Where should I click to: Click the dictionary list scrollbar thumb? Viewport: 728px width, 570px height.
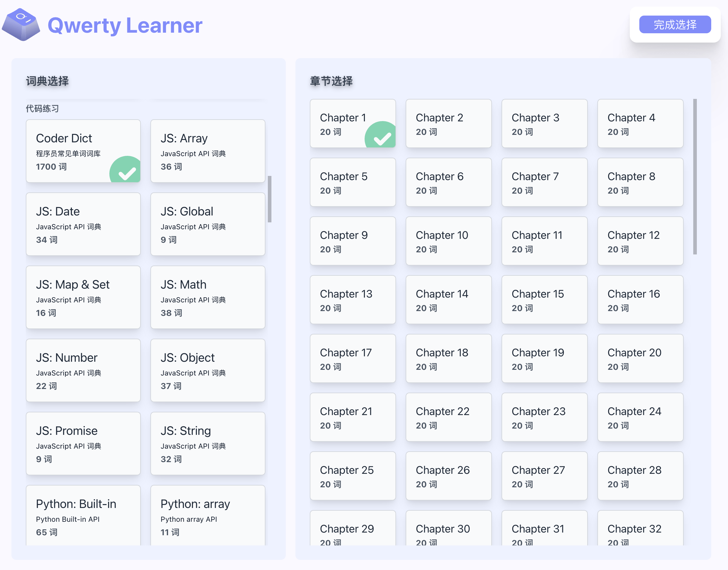270,199
